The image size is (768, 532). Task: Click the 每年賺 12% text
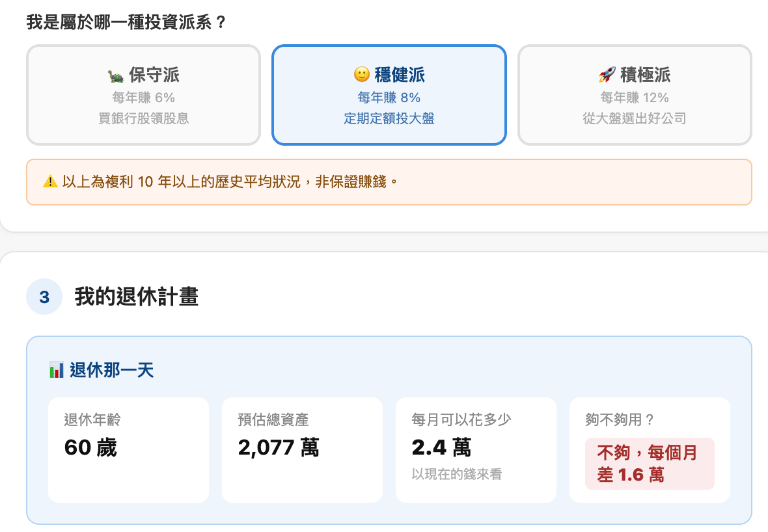[x=635, y=98]
